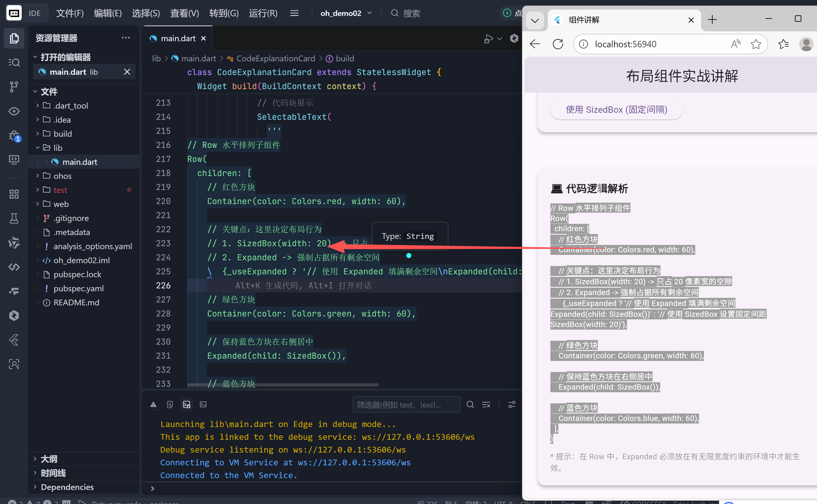Click the browser refresh button
817x504 pixels.
558,44
